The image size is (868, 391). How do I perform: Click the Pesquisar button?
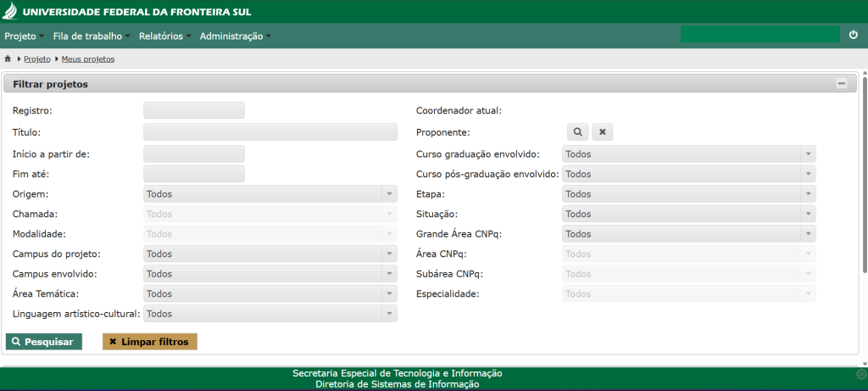pos(44,342)
